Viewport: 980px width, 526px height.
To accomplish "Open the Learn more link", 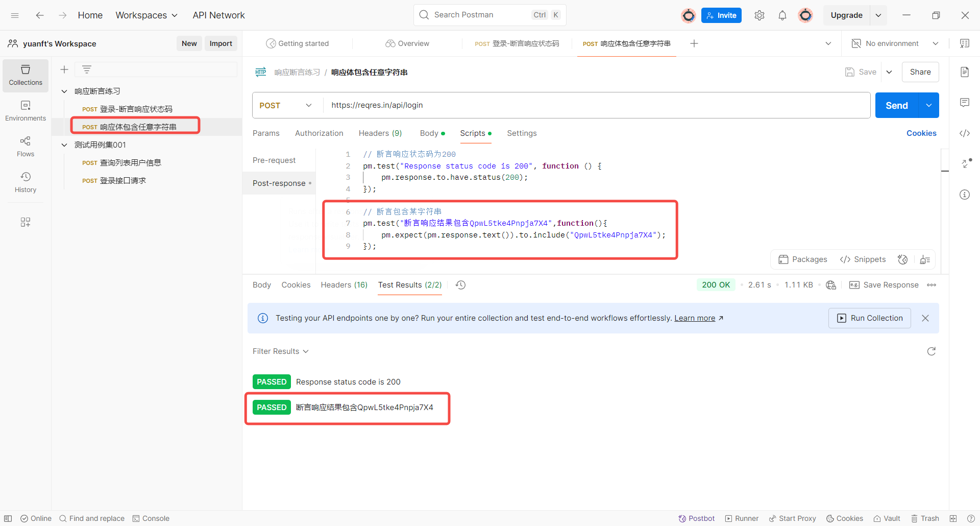I will (695, 318).
